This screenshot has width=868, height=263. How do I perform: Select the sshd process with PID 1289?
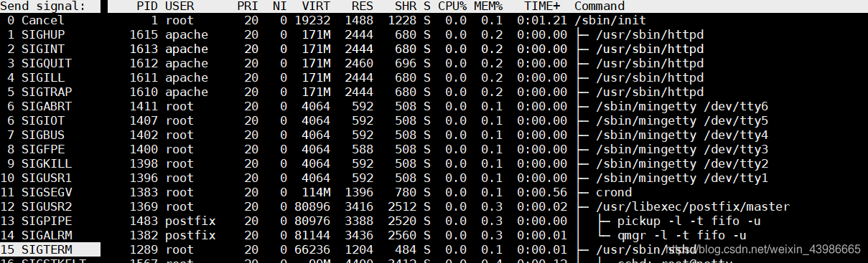(x=487, y=249)
